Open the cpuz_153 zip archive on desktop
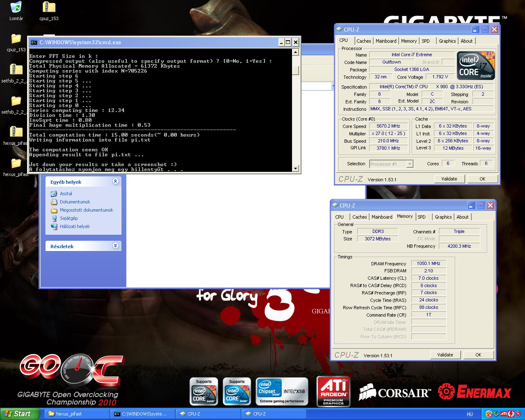525x420 pixels. pyautogui.click(x=49, y=7)
